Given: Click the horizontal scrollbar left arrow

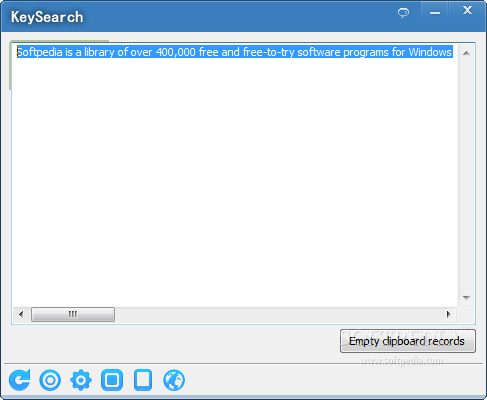Looking at the screenshot, I should click(x=21, y=314).
